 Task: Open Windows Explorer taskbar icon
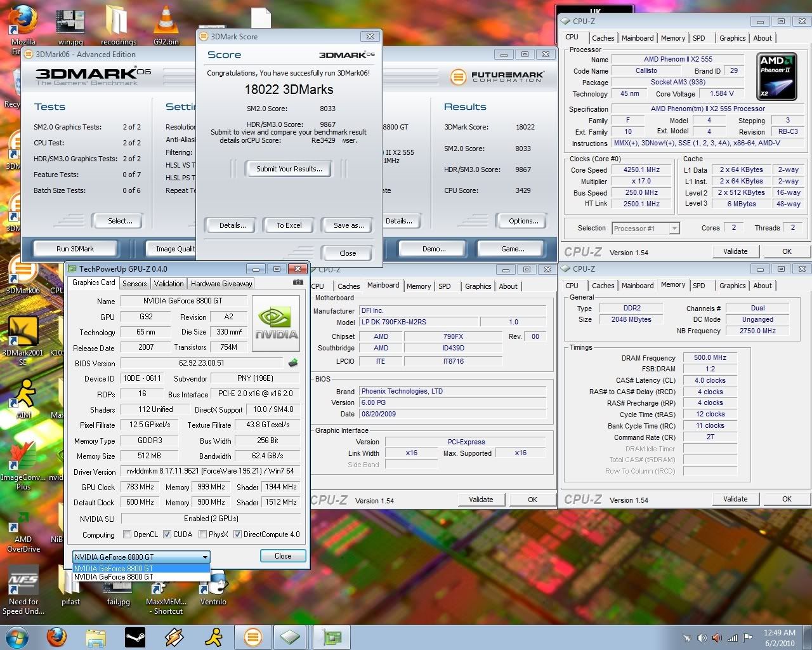96,637
